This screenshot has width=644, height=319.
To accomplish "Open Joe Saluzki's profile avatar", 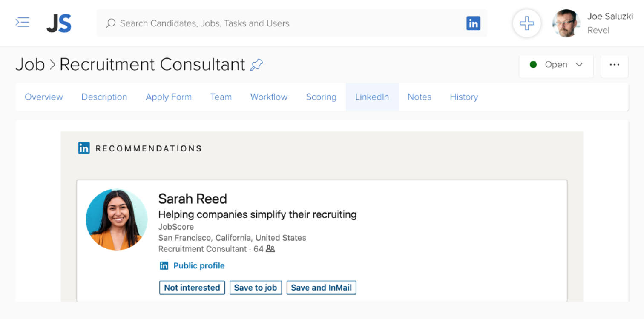I will click(x=566, y=23).
